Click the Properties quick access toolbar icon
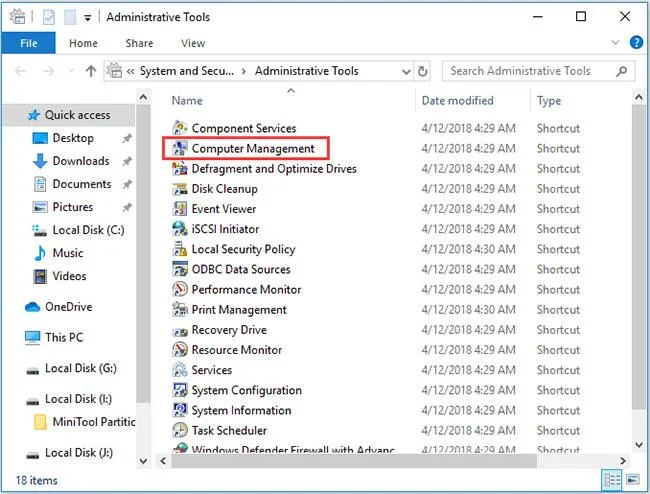The image size is (650, 494). (x=49, y=17)
